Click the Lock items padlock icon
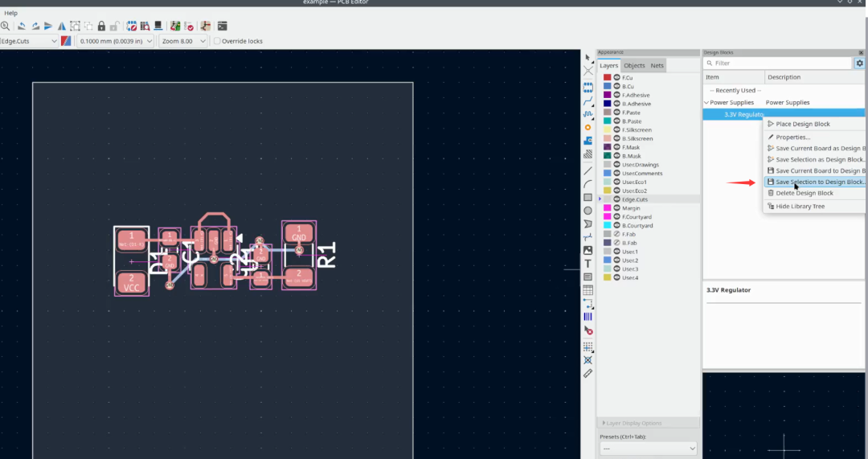Image resolution: width=868 pixels, height=459 pixels. coord(101,26)
